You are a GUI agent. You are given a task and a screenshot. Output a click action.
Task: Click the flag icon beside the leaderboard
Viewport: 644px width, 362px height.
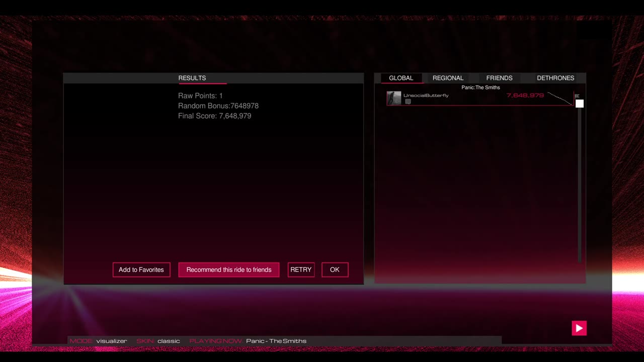click(577, 96)
